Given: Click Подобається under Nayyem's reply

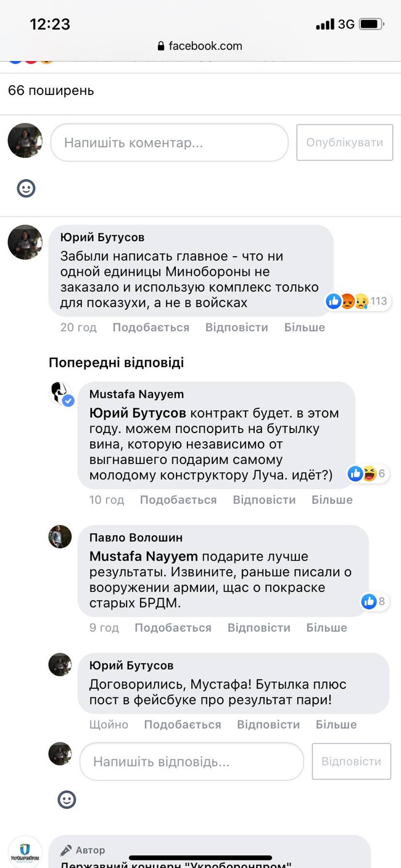Looking at the screenshot, I should (178, 500).
